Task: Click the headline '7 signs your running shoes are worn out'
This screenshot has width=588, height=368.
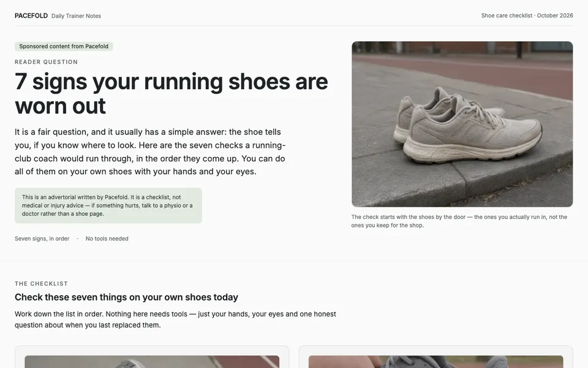Action: (x=171, y=93)
